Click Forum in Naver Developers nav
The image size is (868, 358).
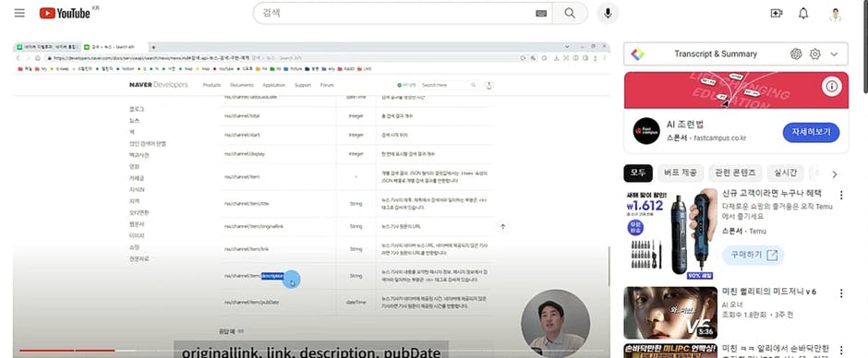[x=327, y=85]
